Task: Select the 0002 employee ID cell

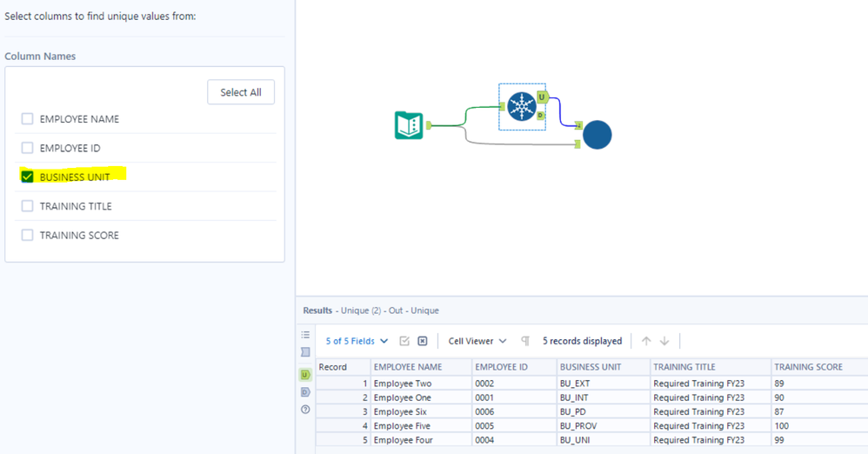Action: (x=514, y=384)
